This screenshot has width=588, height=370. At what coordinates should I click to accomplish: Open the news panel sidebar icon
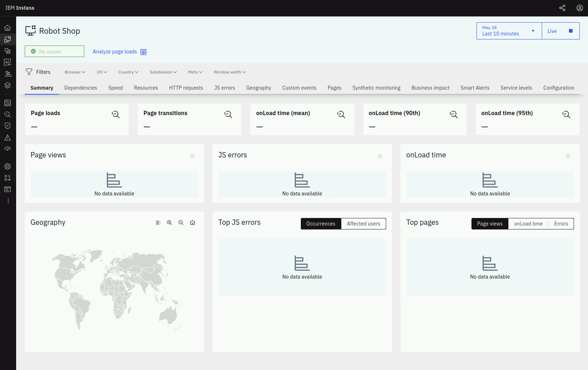pos(8,189)
